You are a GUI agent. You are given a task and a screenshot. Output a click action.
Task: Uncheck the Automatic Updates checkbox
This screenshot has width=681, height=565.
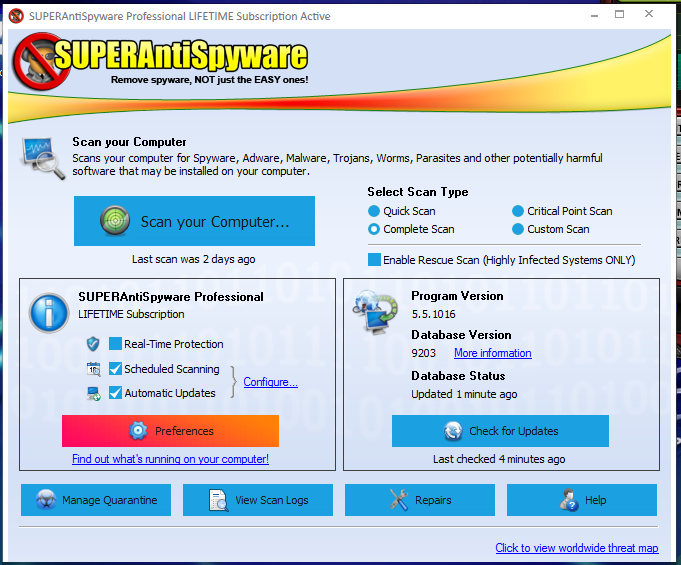coord(115,393)
